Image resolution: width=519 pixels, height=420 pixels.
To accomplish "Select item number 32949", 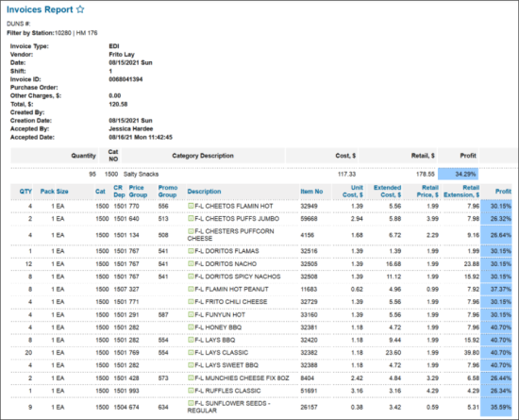I will click(x=309, y=206).
